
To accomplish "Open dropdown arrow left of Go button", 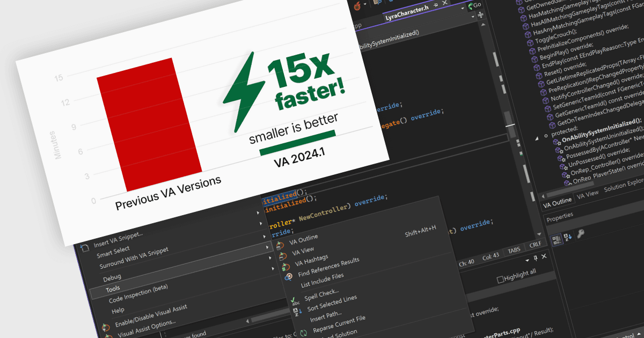I will point(463,9).
